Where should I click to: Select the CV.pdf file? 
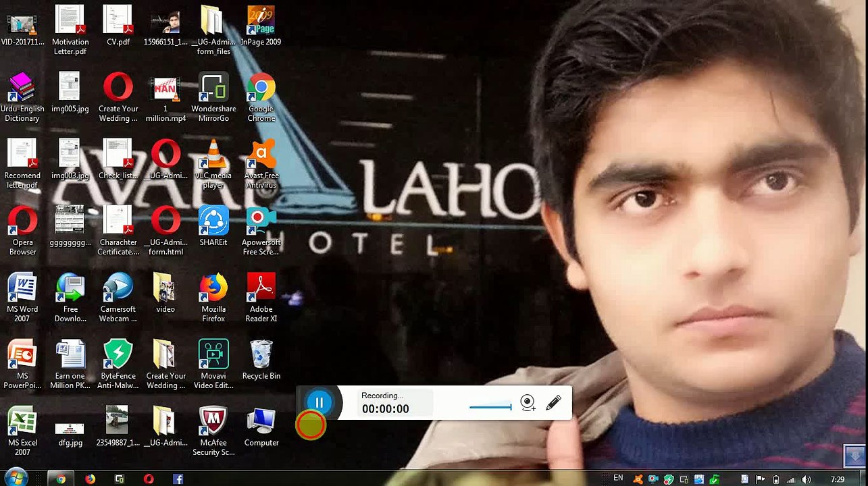(118, 27)
